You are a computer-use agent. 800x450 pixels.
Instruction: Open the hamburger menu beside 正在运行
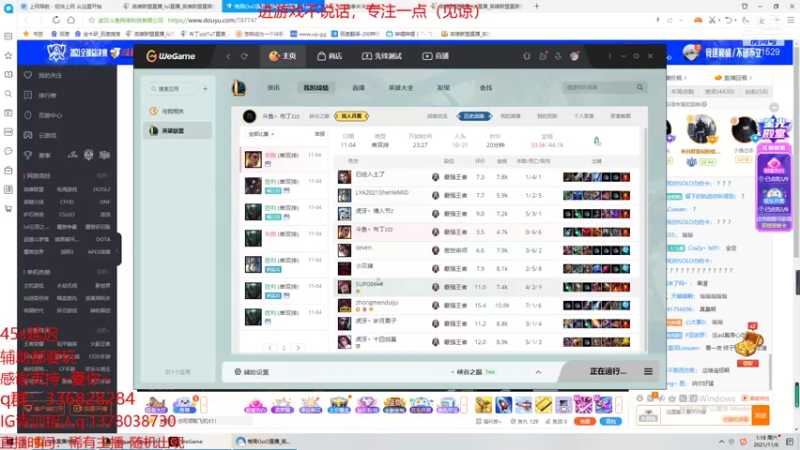pyautogui.click(x=648, y=371)
